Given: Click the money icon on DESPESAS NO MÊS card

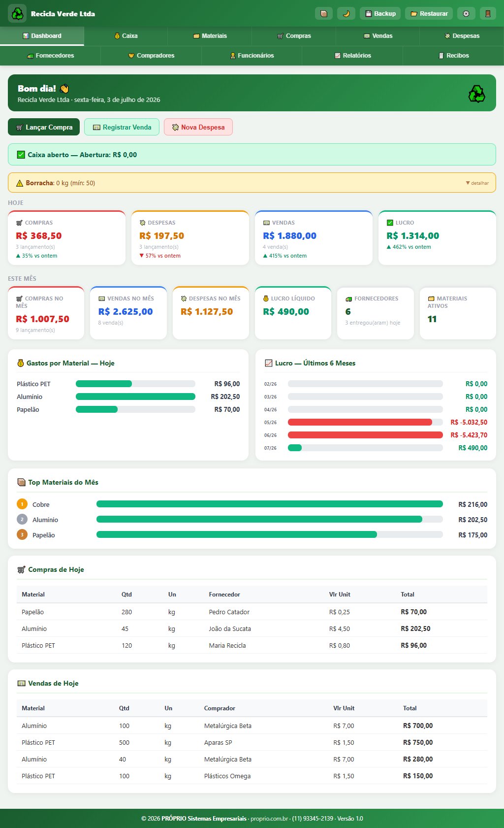Looking at the screenshot, I should click(184, 298).
